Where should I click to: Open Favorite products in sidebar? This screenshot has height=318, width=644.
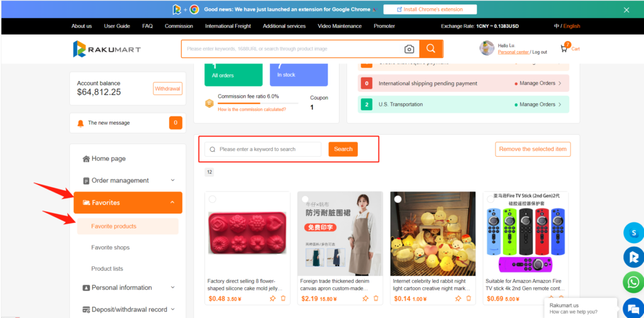(x=128, y=226)
